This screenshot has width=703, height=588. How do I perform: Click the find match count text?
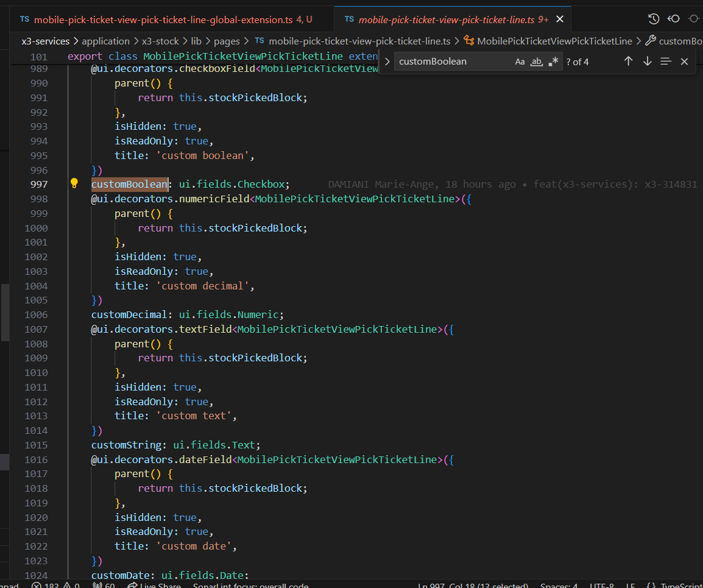click(578, 62)
